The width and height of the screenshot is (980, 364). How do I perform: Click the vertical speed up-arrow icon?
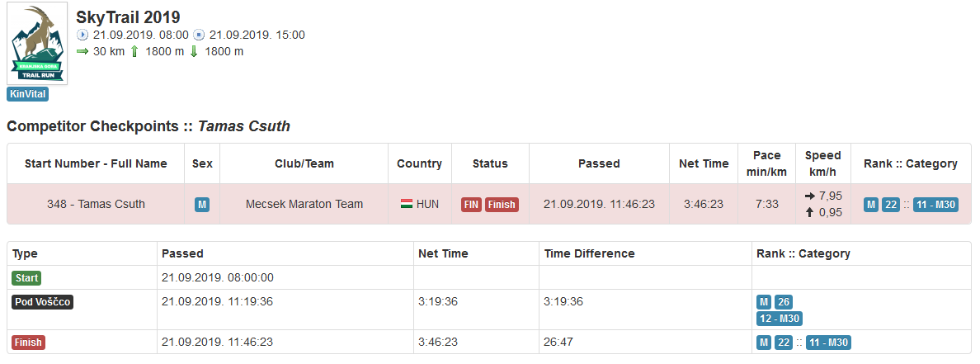[810, 212]
